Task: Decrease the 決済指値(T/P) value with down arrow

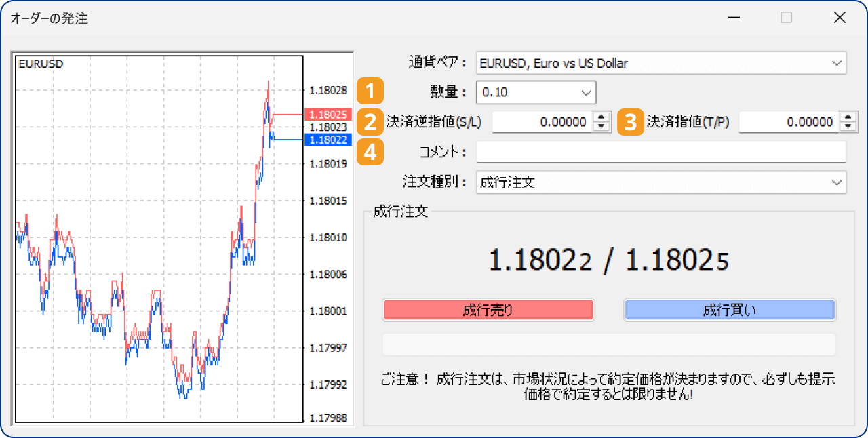Action: pyautogui.click(x=848, y=125)
